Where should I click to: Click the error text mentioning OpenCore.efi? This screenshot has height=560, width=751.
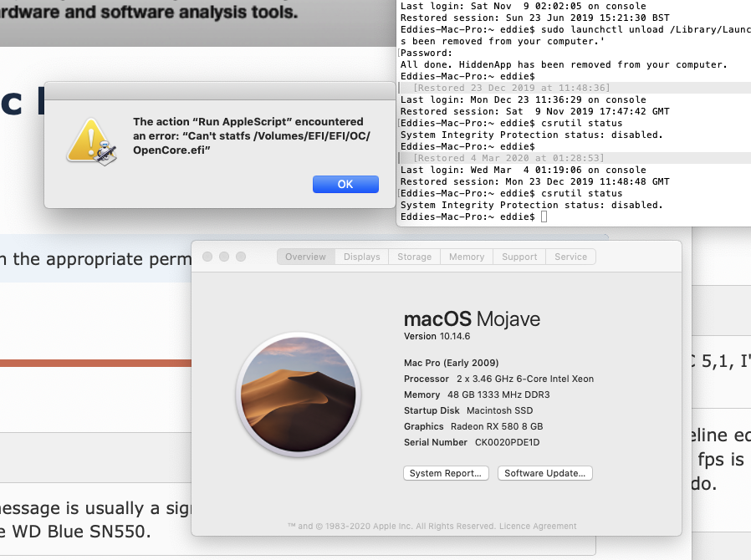(252, 136)
